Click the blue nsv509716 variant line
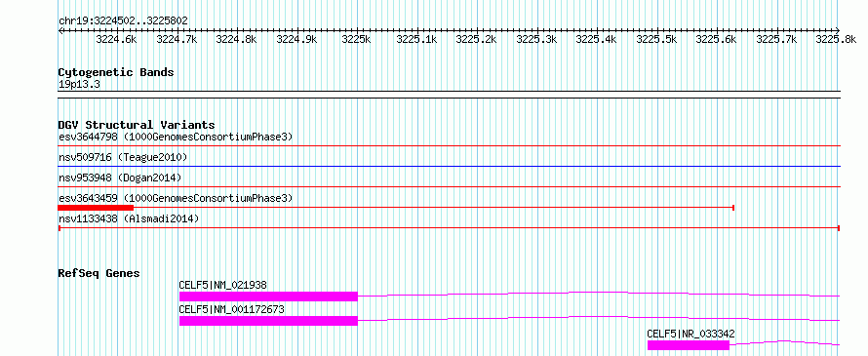This screenshot has width=868, height=356. point(449,166)
